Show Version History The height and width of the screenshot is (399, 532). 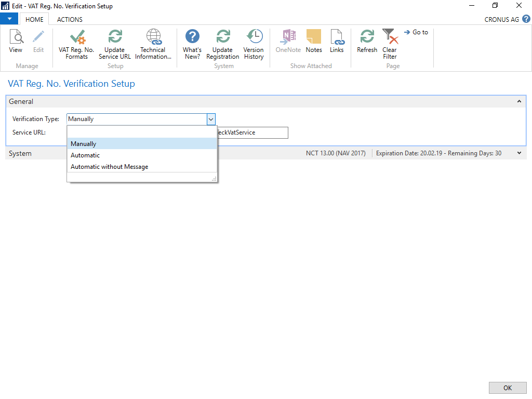(x=254, y=45)
